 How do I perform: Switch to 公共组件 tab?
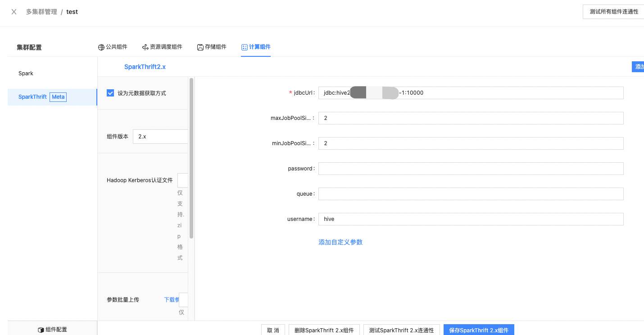click(113, 47)
